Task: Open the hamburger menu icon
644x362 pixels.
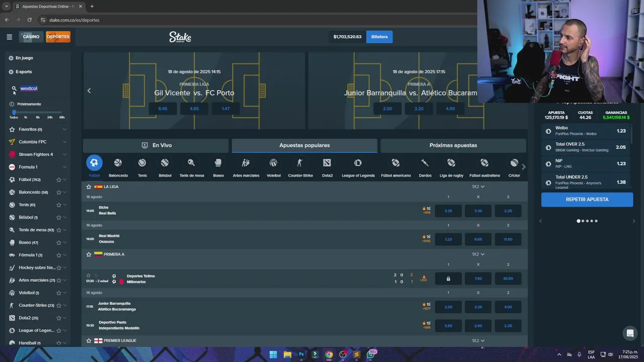Action: (9, 37)
